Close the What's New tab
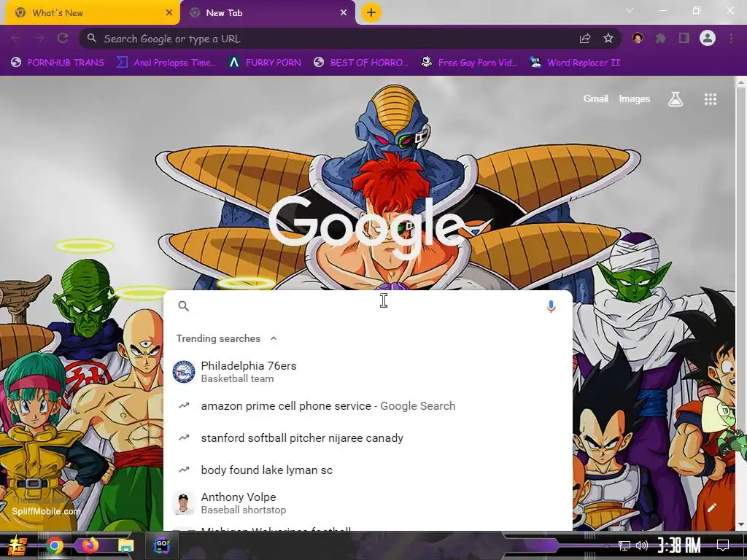Viewport: 747px width, 560px height. click(169, 13)
